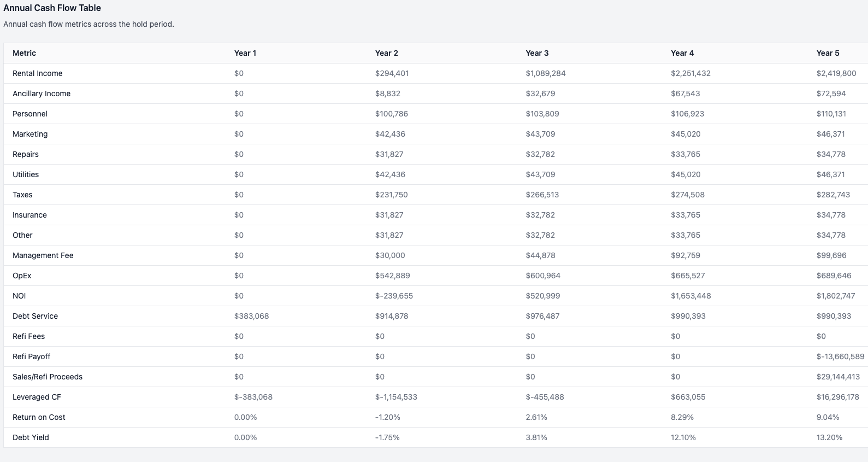The width and height of the screenshot is (868, 462).
Task: Select Year 1 Debt Service value $383,068
Action: click(x=251, y=316)
